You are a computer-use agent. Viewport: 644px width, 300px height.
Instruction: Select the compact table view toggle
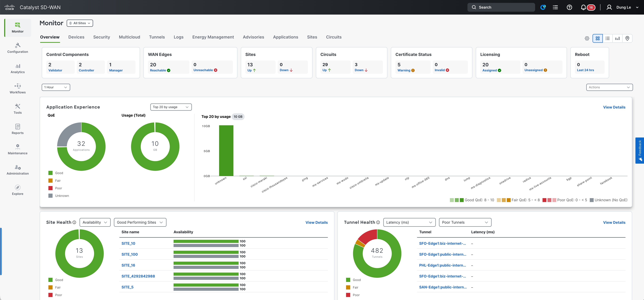point(617,38)
